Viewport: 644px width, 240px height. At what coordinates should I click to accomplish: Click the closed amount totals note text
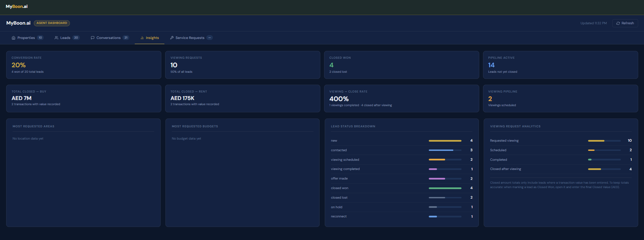[559, 185]
